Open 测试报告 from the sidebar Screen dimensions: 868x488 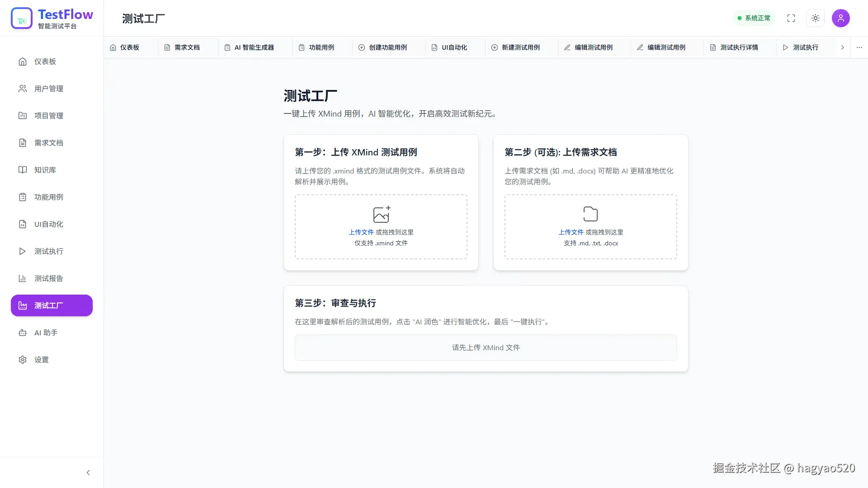click(48, 278)
